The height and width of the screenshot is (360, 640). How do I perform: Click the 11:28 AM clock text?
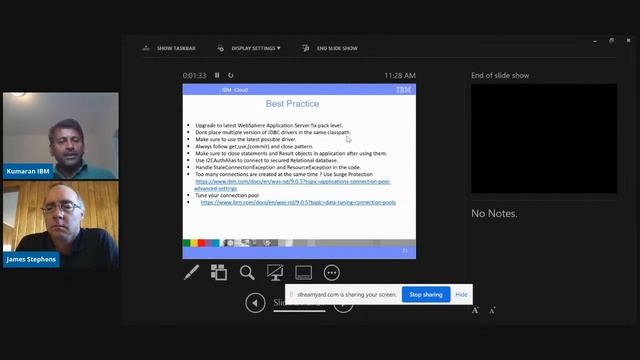coord(400,76)
